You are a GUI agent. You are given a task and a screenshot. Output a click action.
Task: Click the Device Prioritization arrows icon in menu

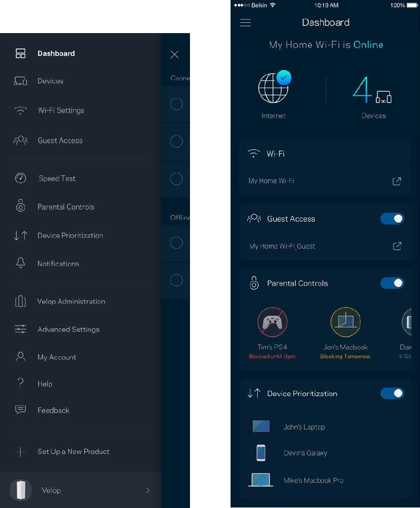(x=20, y=235)
